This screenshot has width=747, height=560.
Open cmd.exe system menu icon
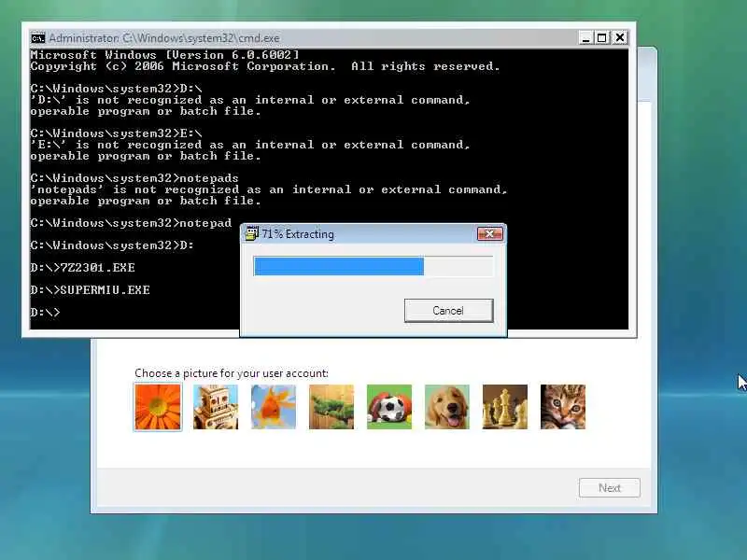(x=37, y=38)
